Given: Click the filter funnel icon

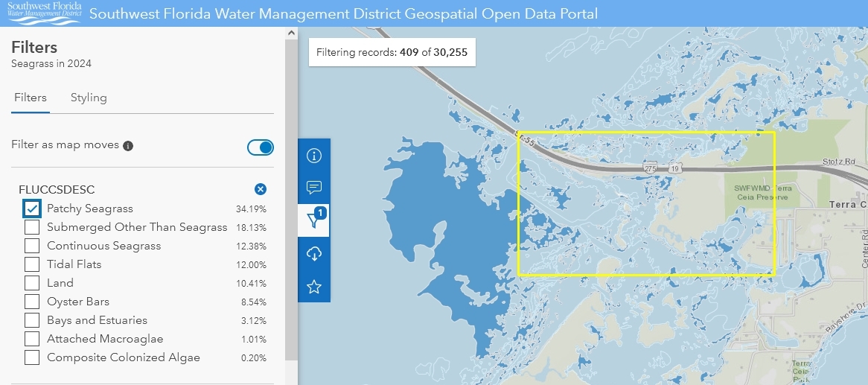Looking at the screenshot, I should click(313, 220).
